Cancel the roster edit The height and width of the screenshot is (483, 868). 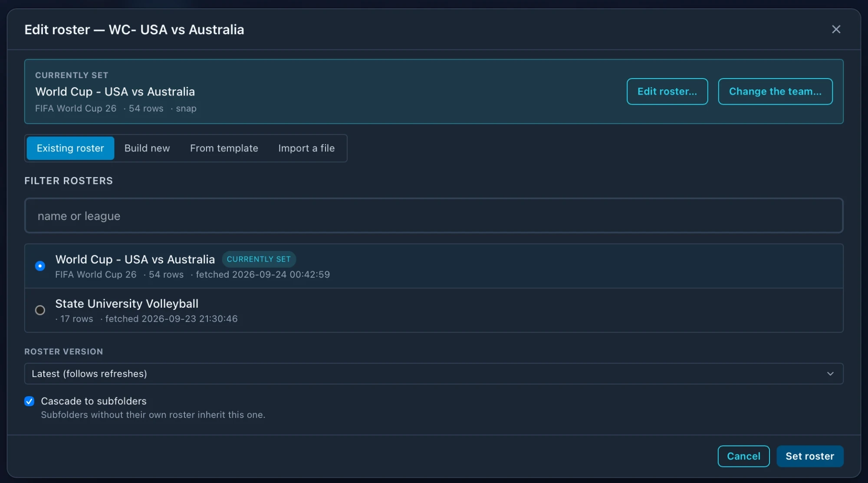pos(743,456)
